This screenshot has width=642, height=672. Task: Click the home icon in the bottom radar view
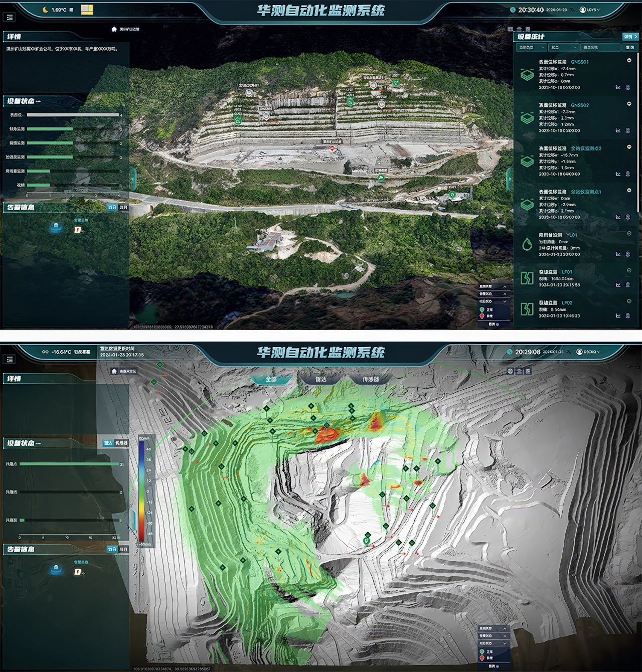tap(114, 371)
